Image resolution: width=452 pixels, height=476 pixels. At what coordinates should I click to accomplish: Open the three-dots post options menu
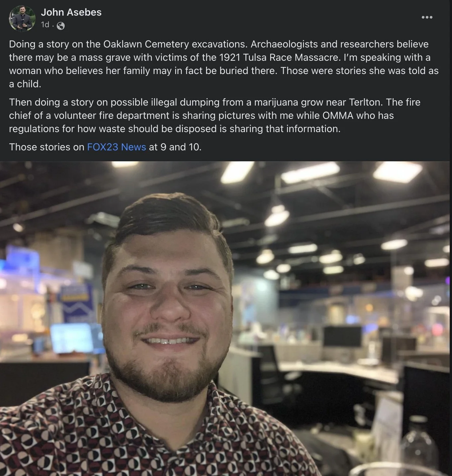click(x=427, y=17)
